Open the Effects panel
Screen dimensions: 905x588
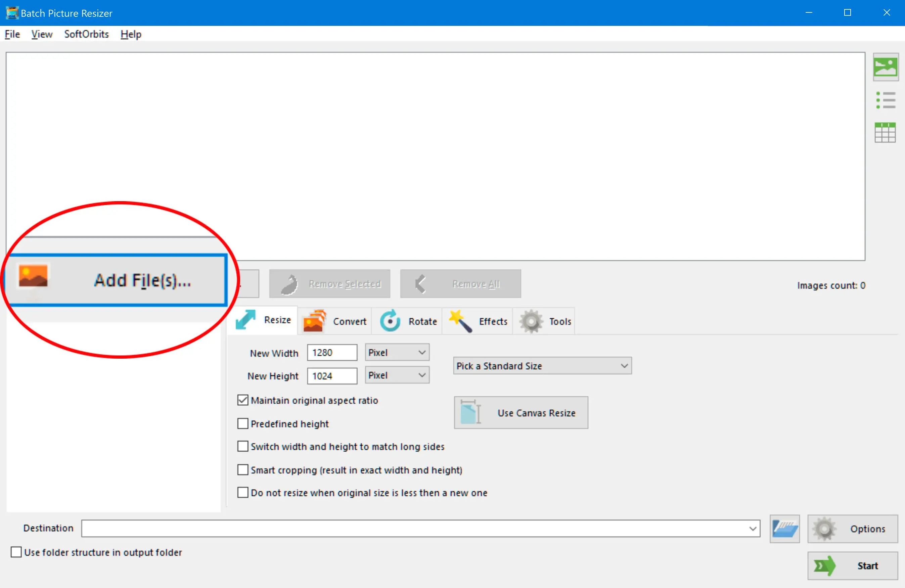(481, 321)
